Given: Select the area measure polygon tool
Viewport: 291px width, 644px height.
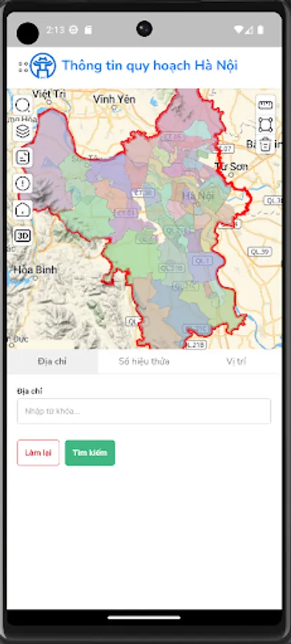Looking at the screenshot, I should (265, 125).
